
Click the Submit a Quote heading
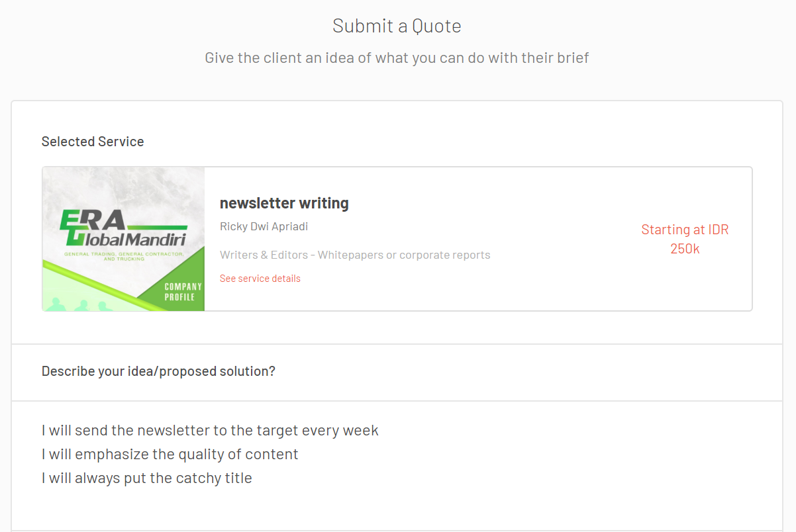pos(397,26)
